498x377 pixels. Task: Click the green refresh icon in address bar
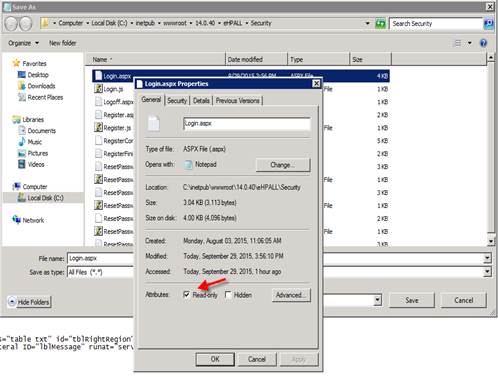(x=380, y=24)
